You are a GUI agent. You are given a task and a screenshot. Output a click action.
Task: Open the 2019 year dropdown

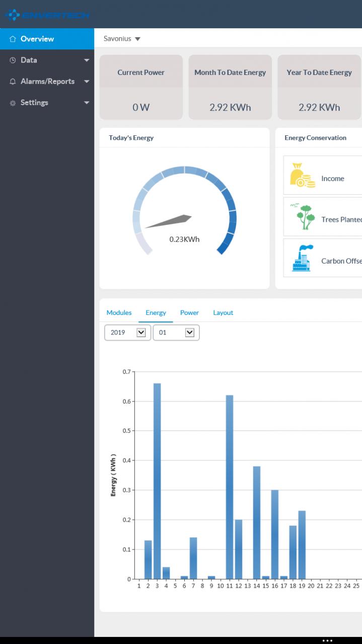127,333
